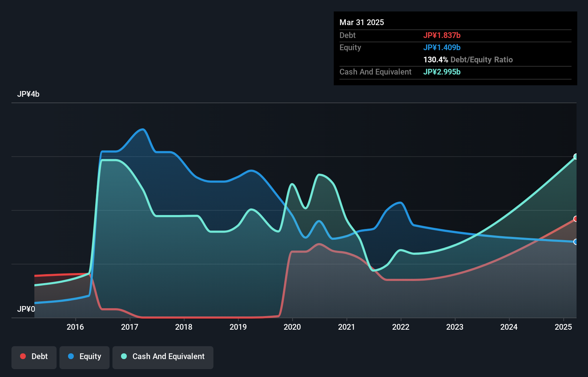Toggle the Equity legend button
Viewport: 588px width, 377px height.
click(85, 357)
